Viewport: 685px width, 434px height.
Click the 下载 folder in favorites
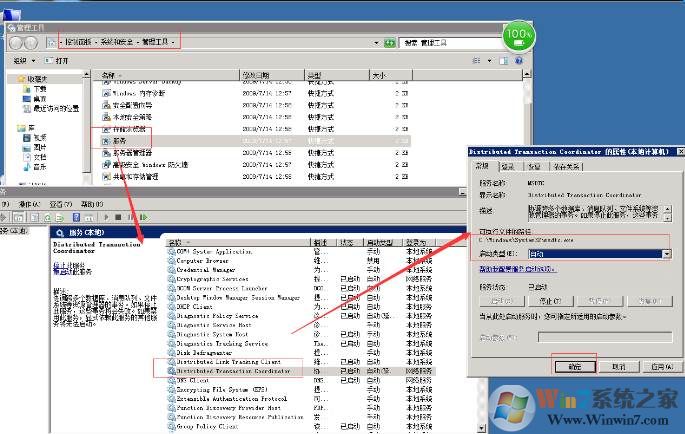coord(40,89)
